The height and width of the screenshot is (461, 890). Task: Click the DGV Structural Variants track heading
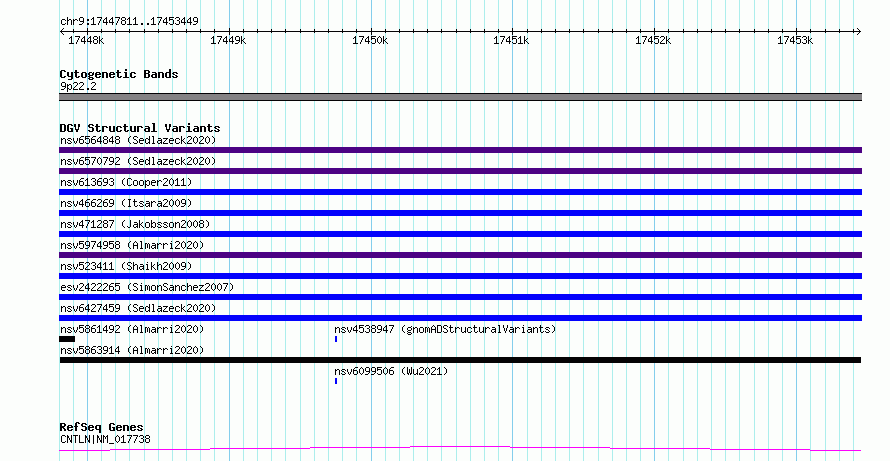(140, 128)
